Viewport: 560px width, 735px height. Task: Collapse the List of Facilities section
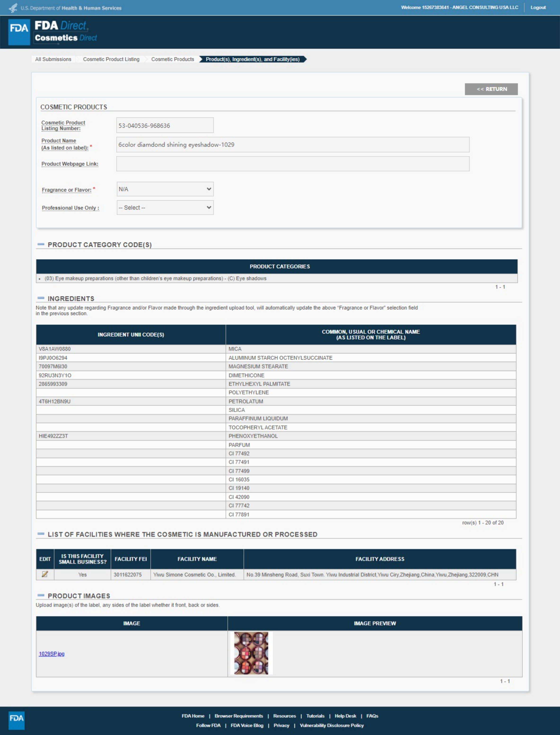[41, 534]
